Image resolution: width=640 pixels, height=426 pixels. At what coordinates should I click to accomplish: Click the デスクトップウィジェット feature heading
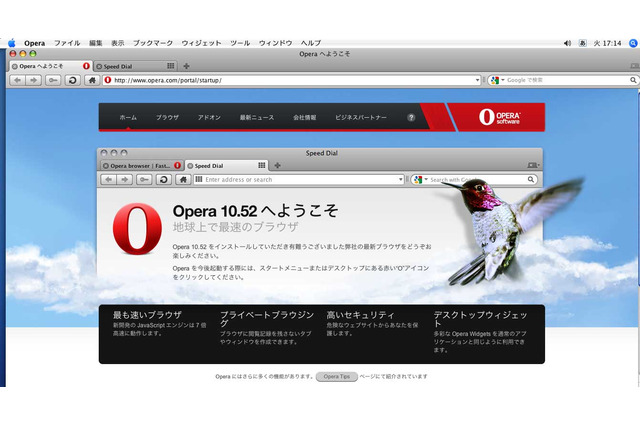click(x=480, y=319)
